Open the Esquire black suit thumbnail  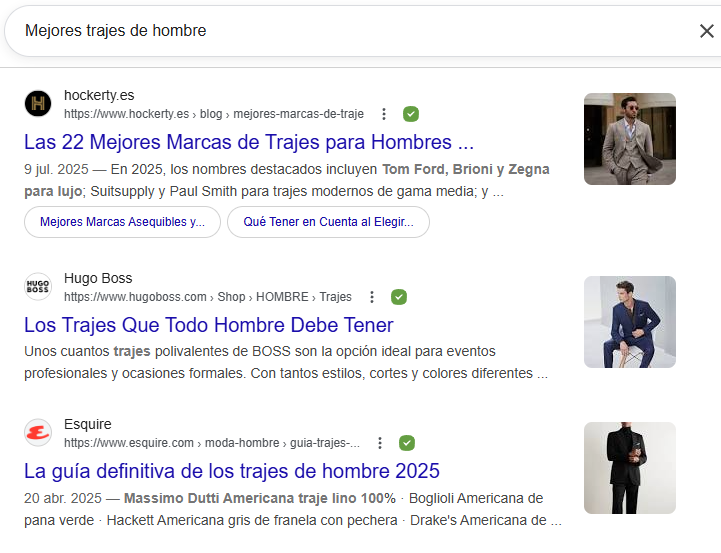[629, 468]
